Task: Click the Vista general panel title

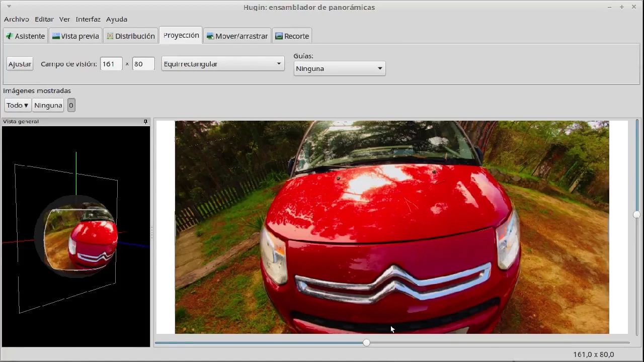Action: (21, 122)
